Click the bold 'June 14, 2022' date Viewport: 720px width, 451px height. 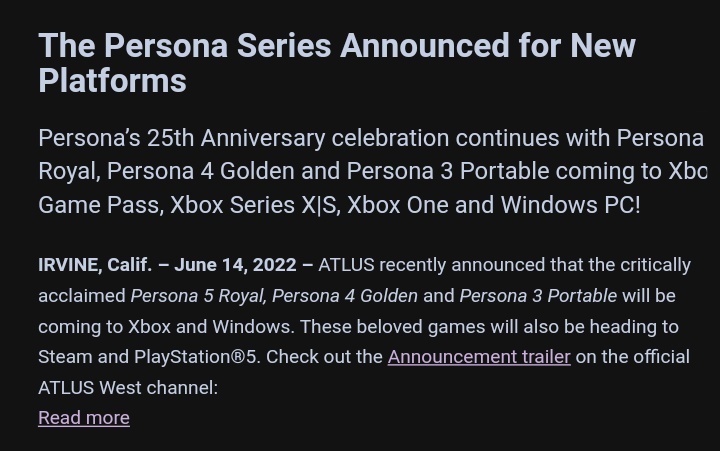235,265
